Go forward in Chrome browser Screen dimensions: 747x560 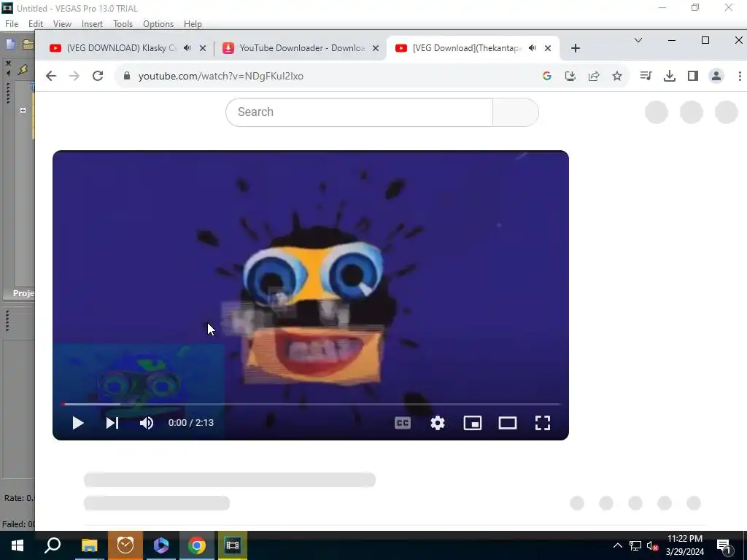point(74,76)
